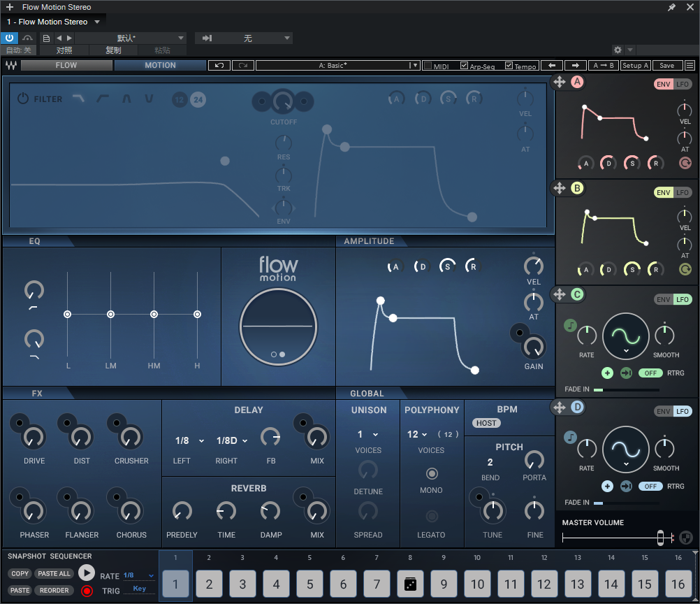This screenshot has width=700, height=604.
Task: Toggle modulator A loop icon
Action: pyautogui.click(x=685, y=163)
